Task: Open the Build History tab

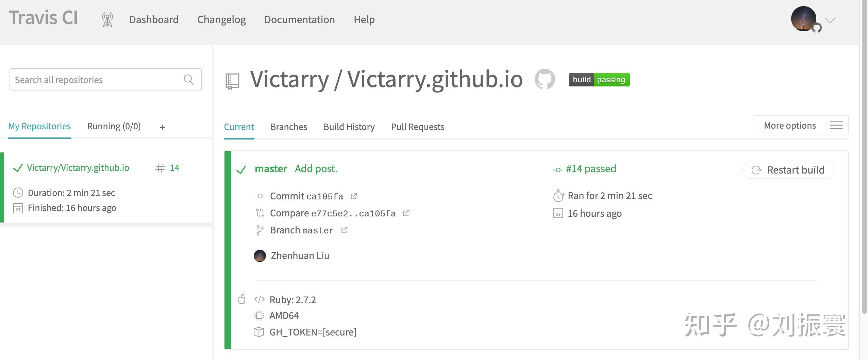Action: coord(349,127)
